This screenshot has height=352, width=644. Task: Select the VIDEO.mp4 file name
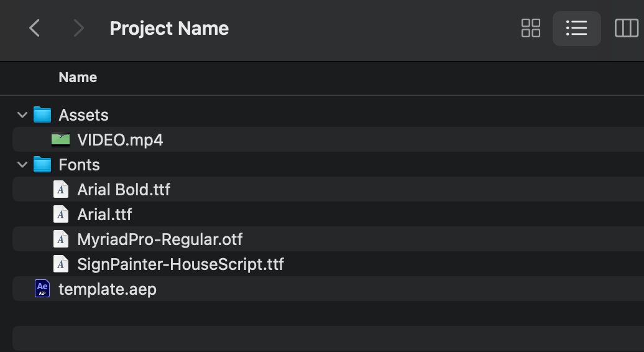[121, 140]
